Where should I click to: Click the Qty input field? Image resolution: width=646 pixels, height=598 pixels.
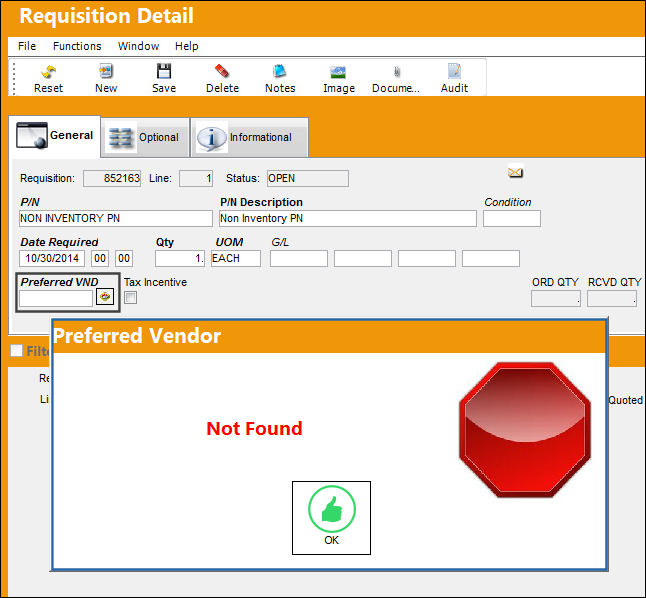180,258
